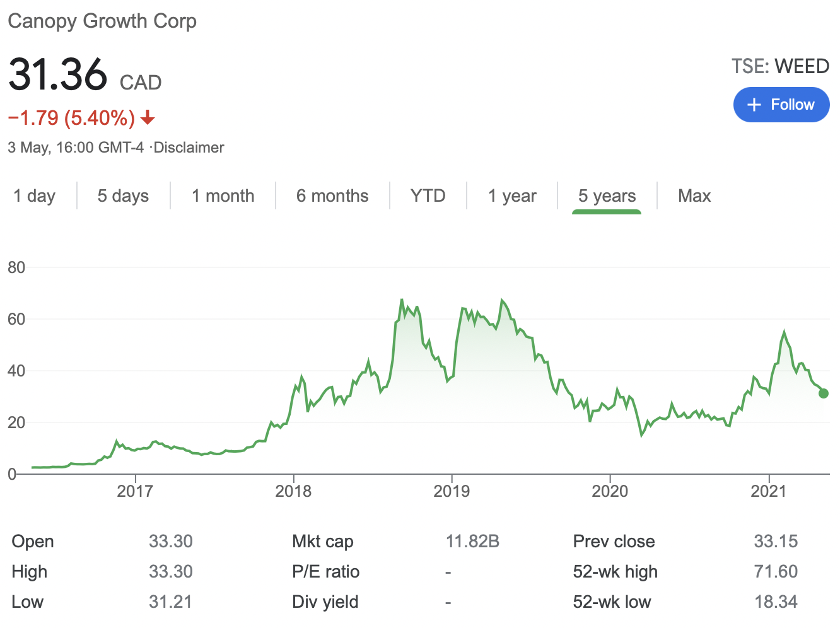Viewport: 840px width, 628px height.
Task: Click the 2019 label on the time axis
Action: tap(452, 491)
